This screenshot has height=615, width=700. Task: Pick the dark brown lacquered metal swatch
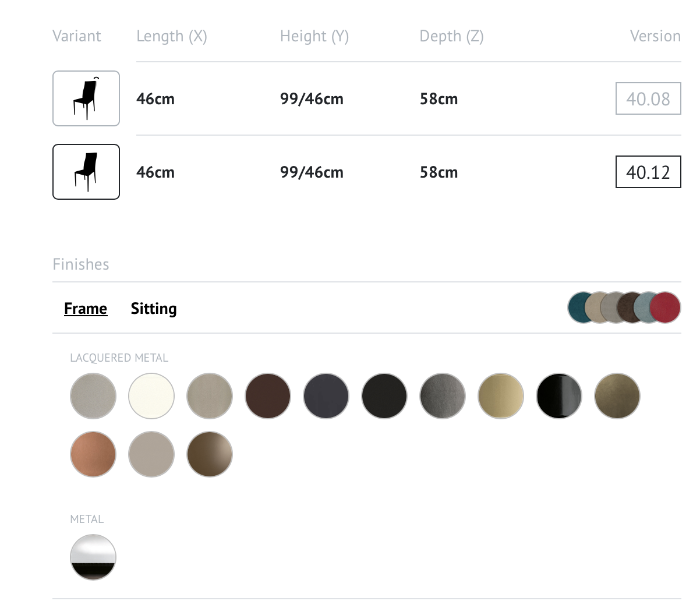point(268,396)
